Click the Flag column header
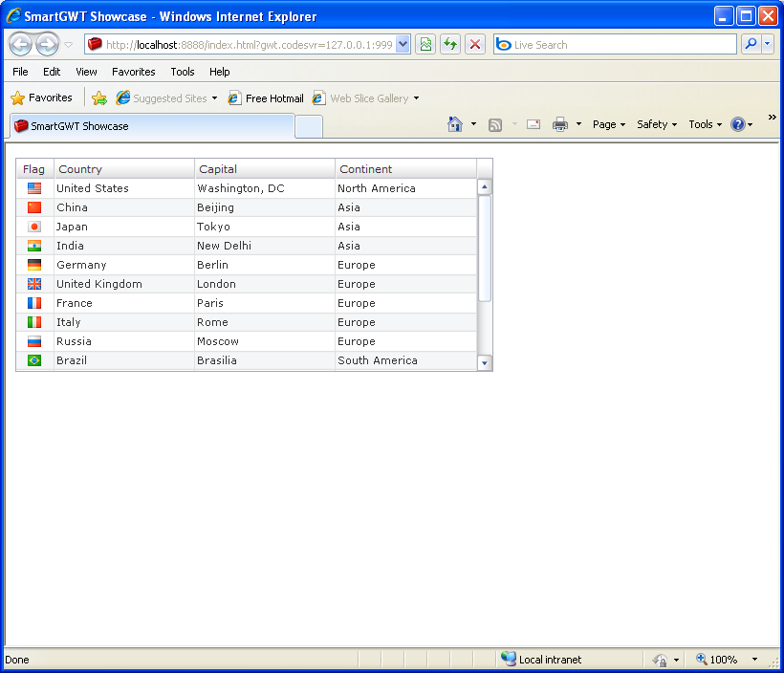 (x=34, y=169)
